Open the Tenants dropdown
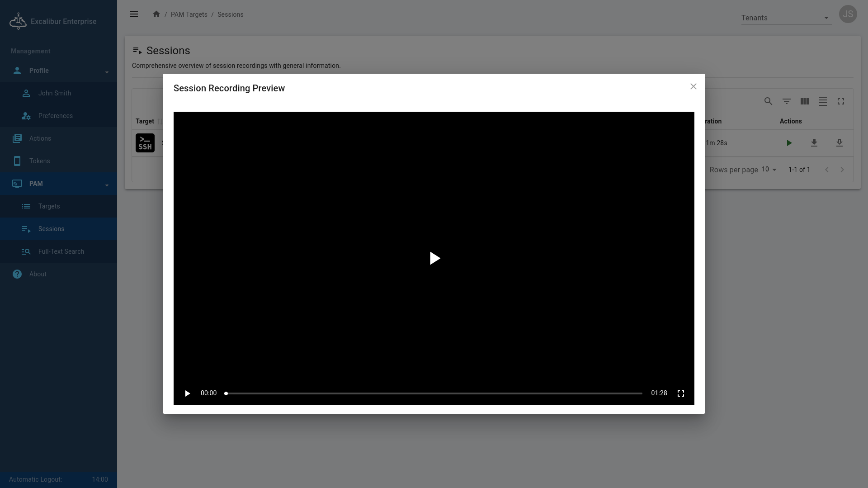Screen dimensions: 868x488 (x=786, y=18)
